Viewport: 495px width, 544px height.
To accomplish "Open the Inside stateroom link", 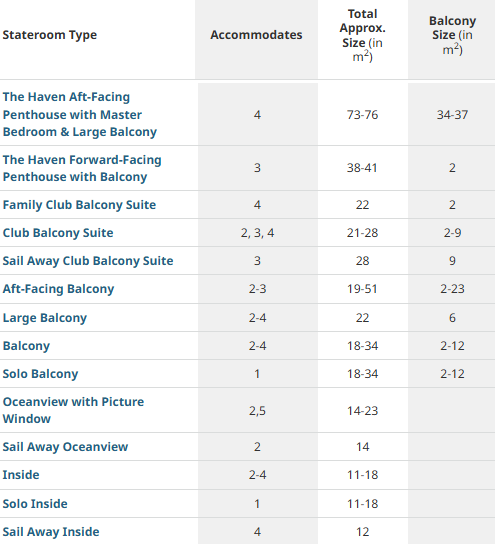I will tap(21, 475).
